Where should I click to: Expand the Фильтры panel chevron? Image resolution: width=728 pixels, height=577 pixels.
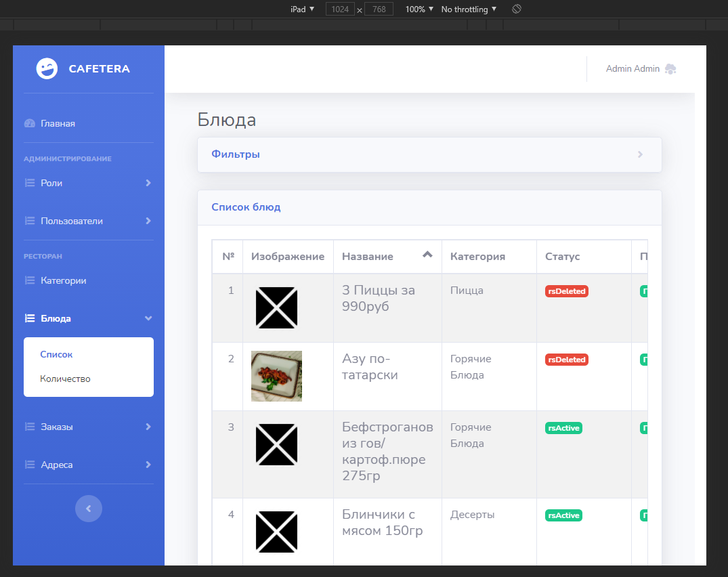tap(640, 154)
